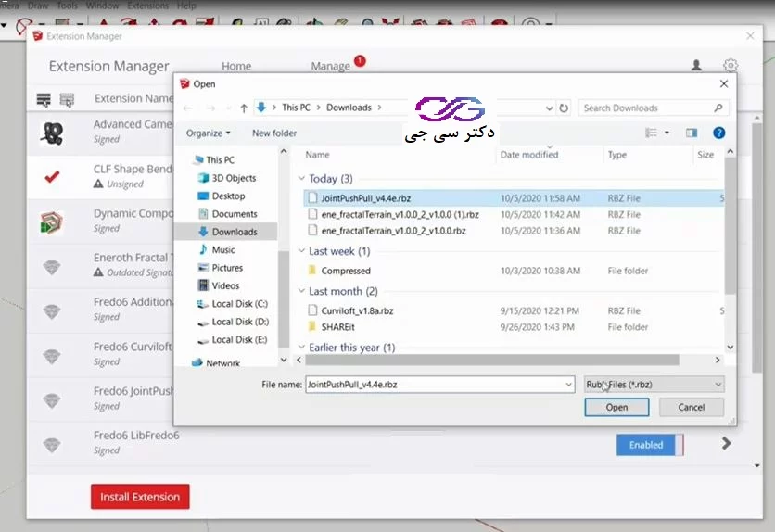Open file dialog help question mark
Screen dimensions: 775x532
click(x=719, y=133)
